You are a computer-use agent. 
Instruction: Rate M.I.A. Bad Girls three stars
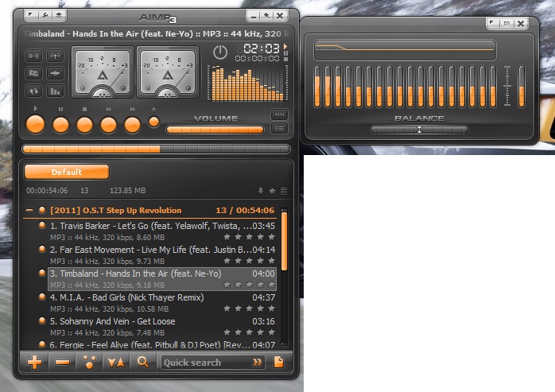tap(250, 309)
